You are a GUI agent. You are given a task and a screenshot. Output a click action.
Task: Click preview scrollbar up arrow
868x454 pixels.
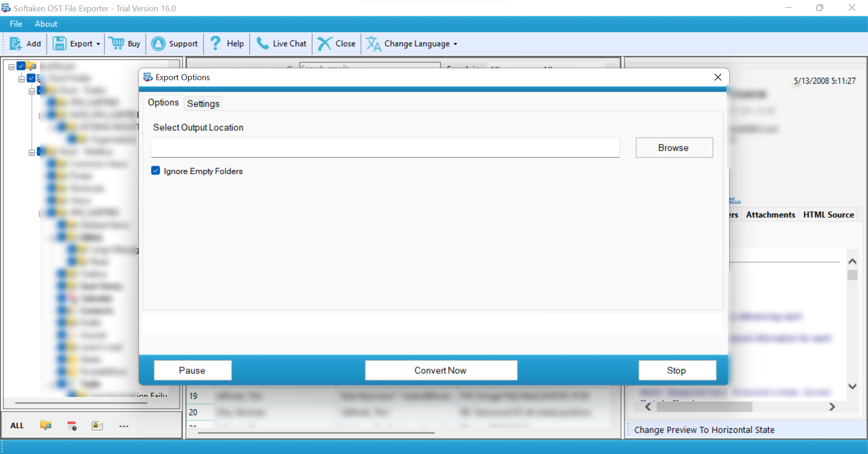tap(853, 262)
